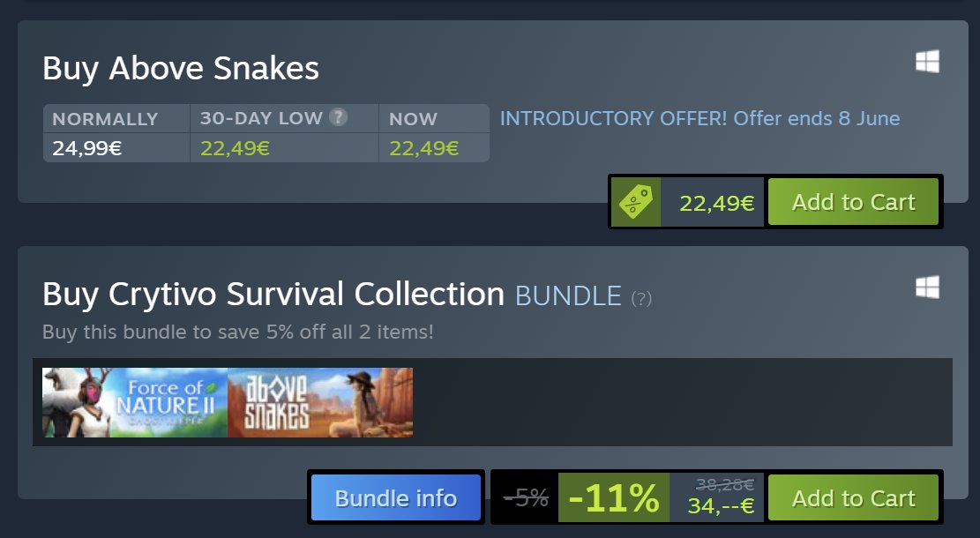This screenshot has width=980, height=538.
Task: Click the struck-through -5% discount label
Action: 526,498
